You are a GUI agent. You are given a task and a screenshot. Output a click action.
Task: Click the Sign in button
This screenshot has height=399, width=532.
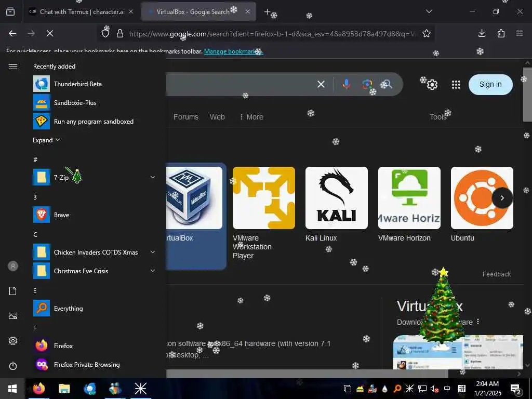coord(490,85)
